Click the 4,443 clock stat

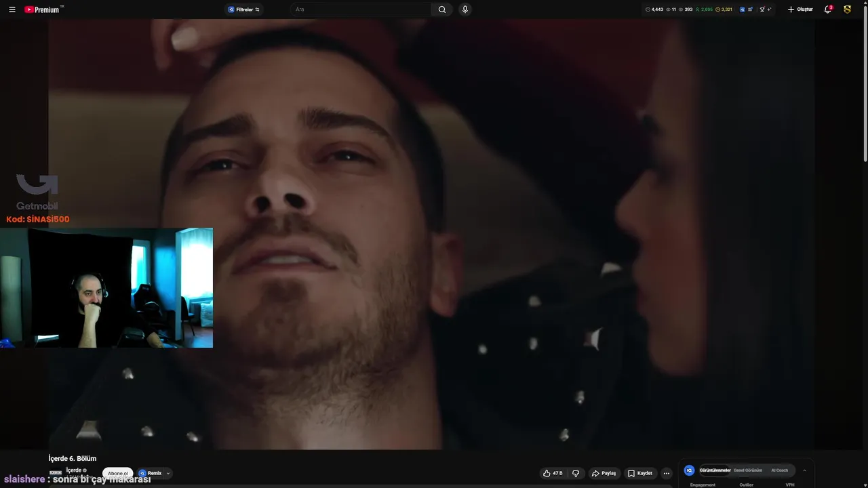654,9
